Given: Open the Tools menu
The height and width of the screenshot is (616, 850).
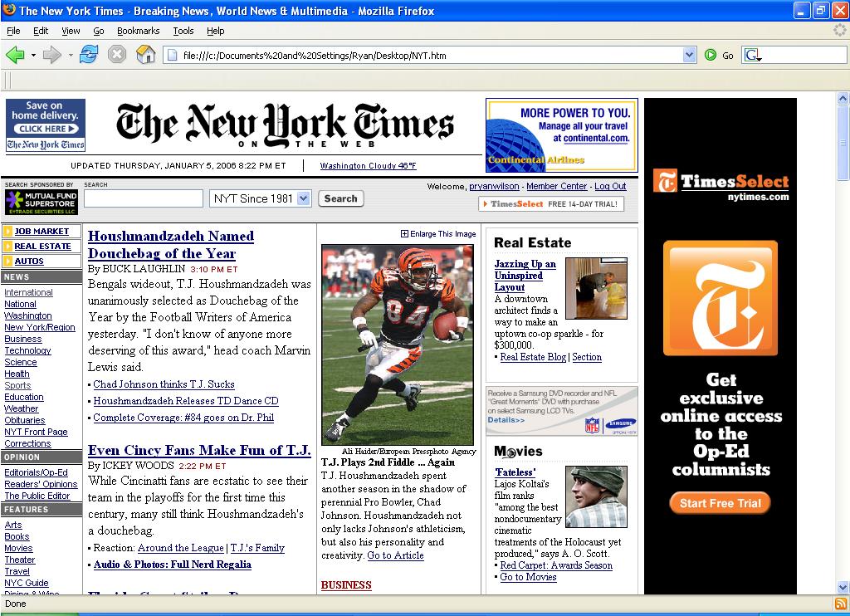Looking at the screenshot, I should tap(183, 31).
